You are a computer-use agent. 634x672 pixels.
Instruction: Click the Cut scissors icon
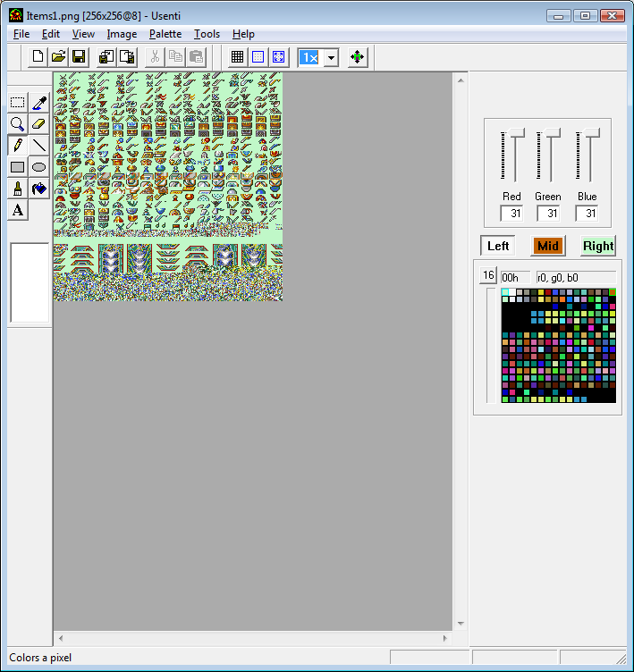coord(155,57)
